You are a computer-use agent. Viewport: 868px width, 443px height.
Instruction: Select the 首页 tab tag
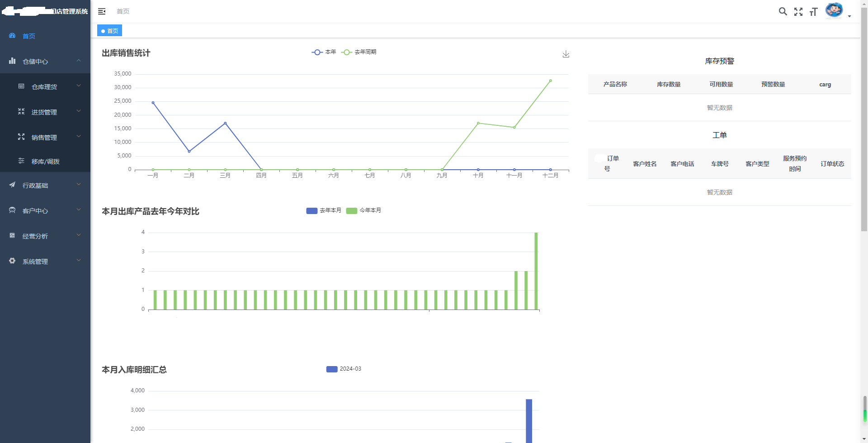pyautogui.click(x=110, y=31)
